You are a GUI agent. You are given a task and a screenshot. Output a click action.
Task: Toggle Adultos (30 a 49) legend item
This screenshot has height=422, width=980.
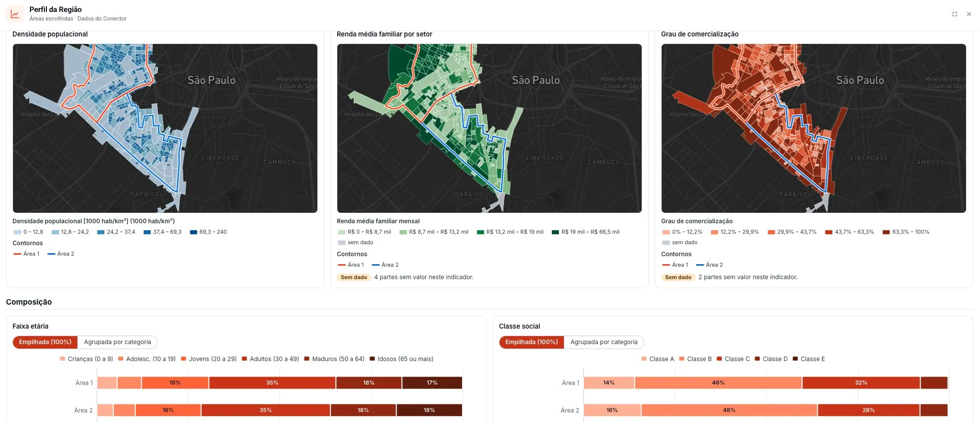tap(270, 359)
